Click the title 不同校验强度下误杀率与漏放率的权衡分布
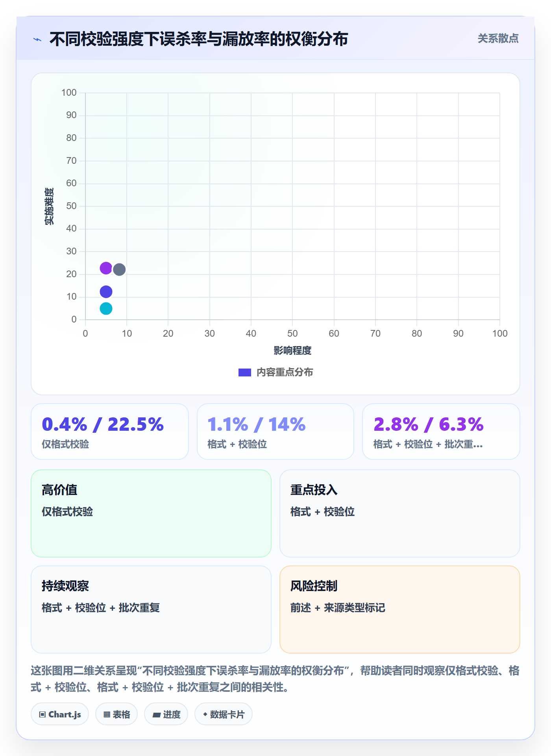 click(199, 39)
